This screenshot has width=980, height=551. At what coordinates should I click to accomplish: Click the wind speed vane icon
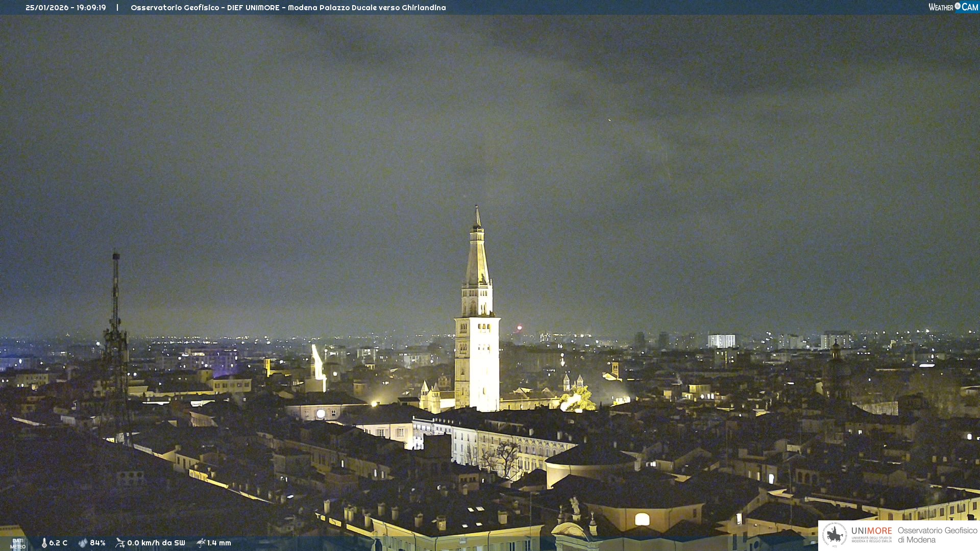point(120,543)
